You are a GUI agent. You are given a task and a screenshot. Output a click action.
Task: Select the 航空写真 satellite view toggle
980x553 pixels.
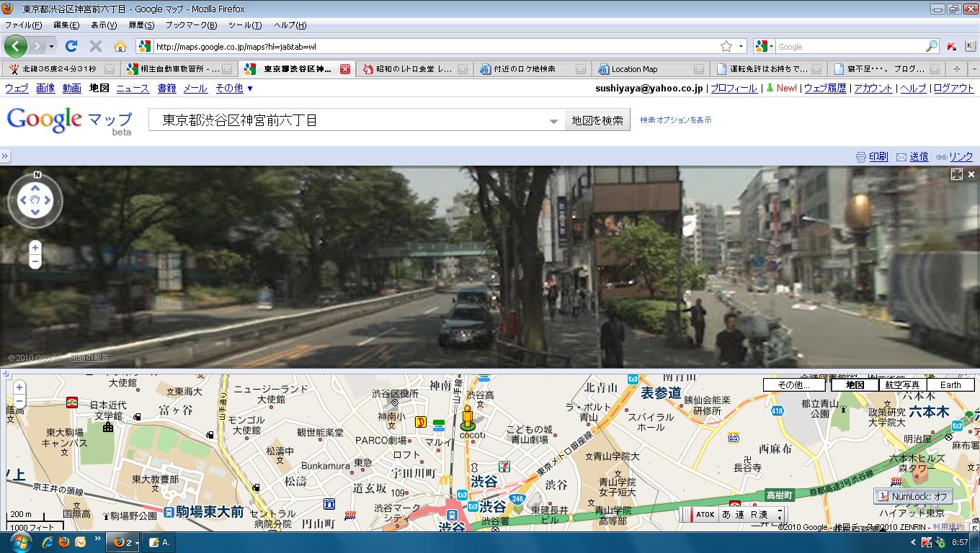tap(902, 385)
